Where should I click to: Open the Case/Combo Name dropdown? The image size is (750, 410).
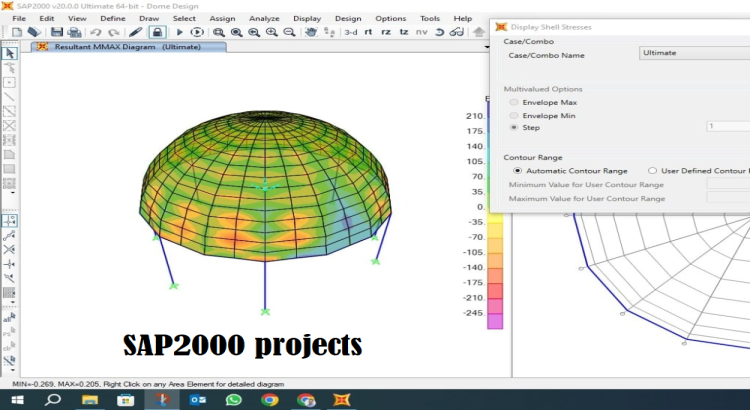(695, 53)
